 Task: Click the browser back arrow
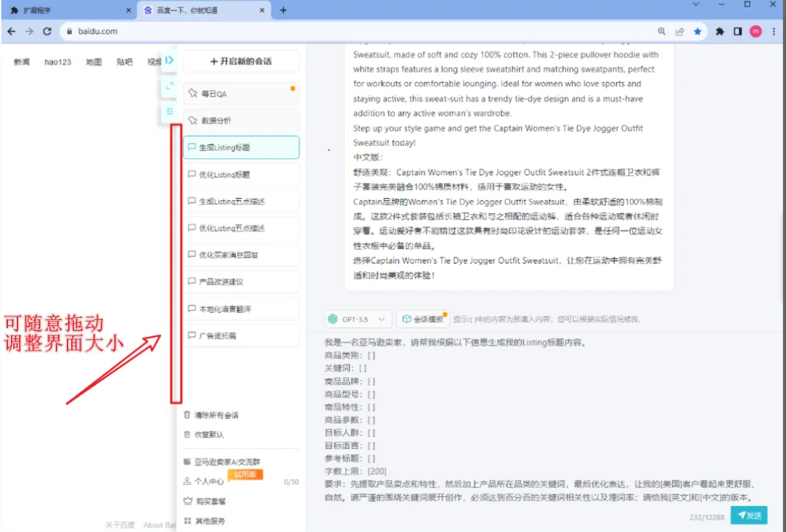pos(11,31)
